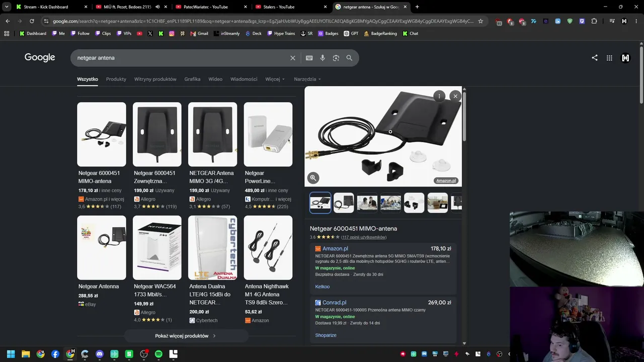Open the X (Twitter) bookmark icon

150,34
